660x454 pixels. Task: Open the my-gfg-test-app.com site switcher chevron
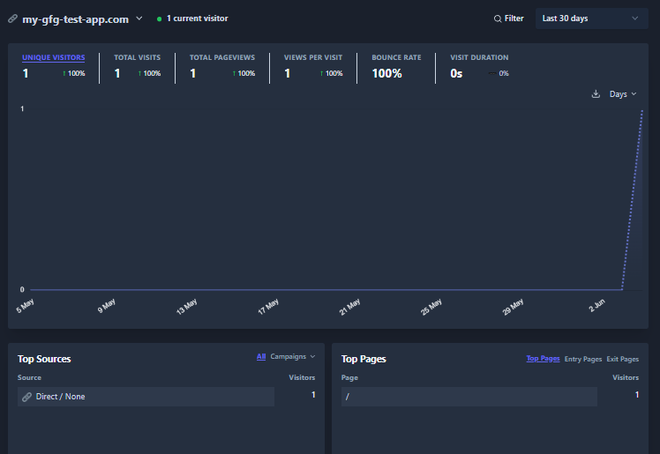pos(139,19)
